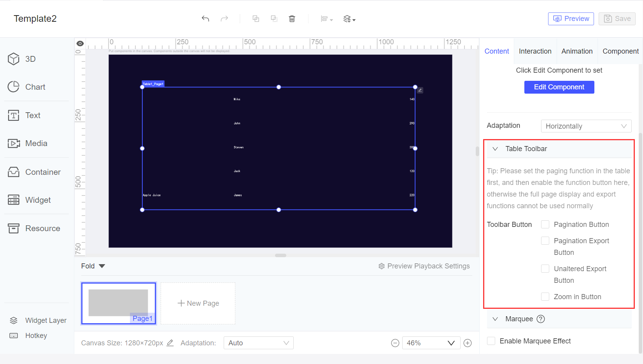
Task: Click the Edit Component button
Action: (x=559, y=87)
